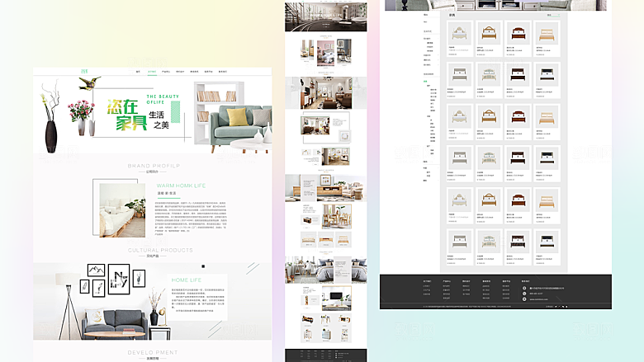
Task: Open the last item in the left page's navigation bar
Action: point(223,72)
